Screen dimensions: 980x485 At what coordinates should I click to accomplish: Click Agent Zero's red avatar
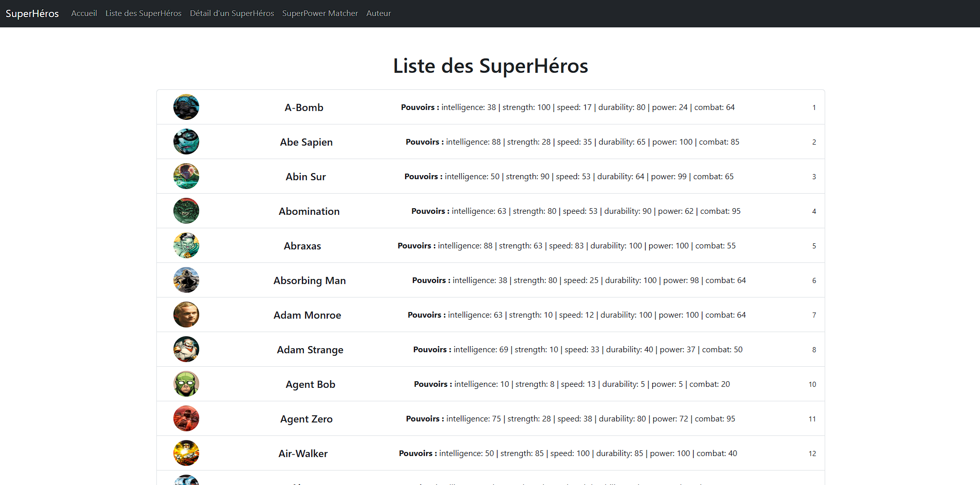pos(186,418)
